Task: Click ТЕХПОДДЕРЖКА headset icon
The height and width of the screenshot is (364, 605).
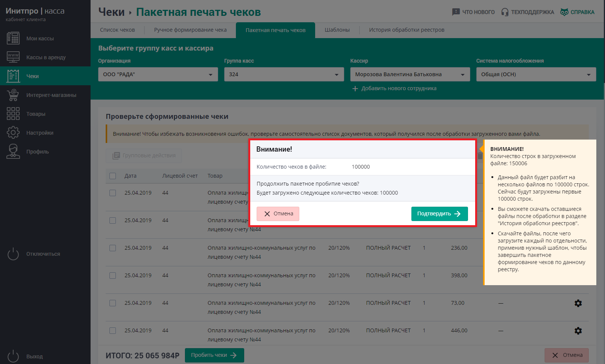Action: 505,12
